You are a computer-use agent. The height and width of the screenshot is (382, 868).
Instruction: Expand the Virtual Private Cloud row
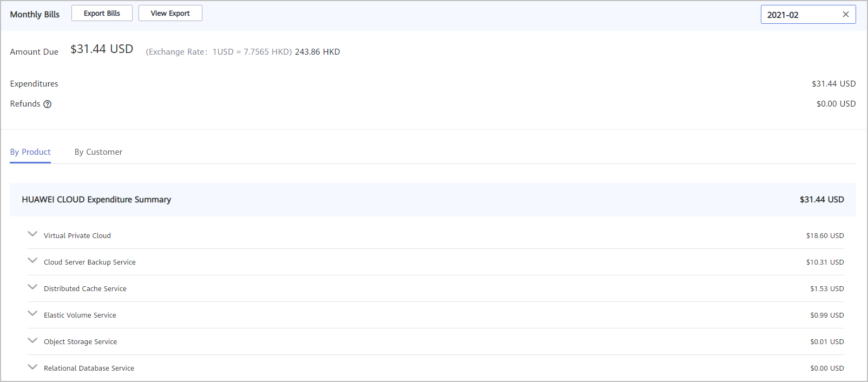tap(32, 234)
